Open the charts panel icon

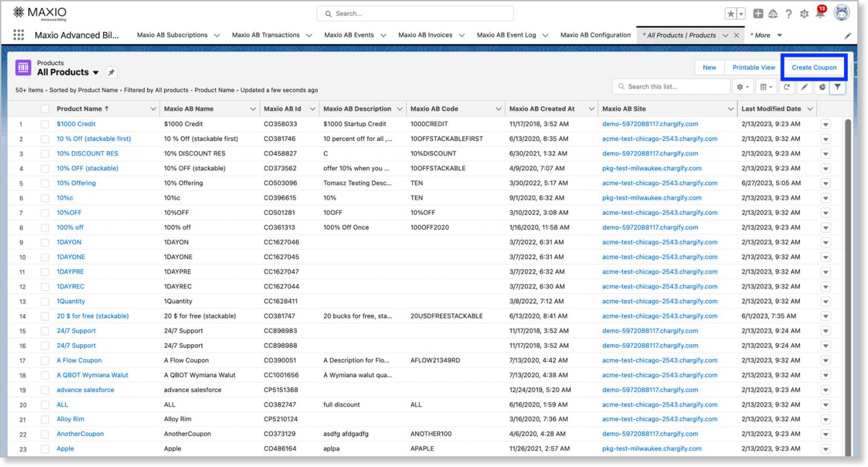pos(822,87)
